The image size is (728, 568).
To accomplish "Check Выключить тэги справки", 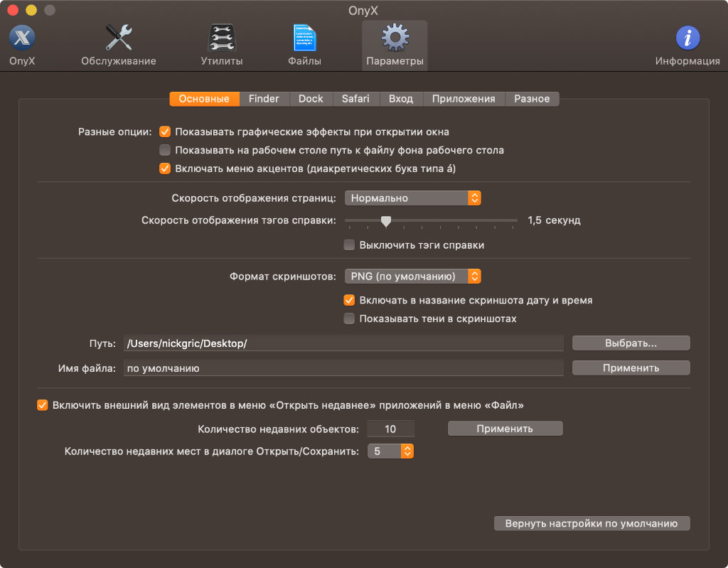I will [349, 245].
